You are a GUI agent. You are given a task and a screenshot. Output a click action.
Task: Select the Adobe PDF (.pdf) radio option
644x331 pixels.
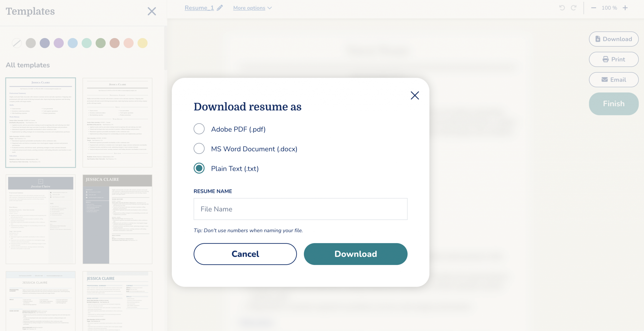(x=199, y=129)
